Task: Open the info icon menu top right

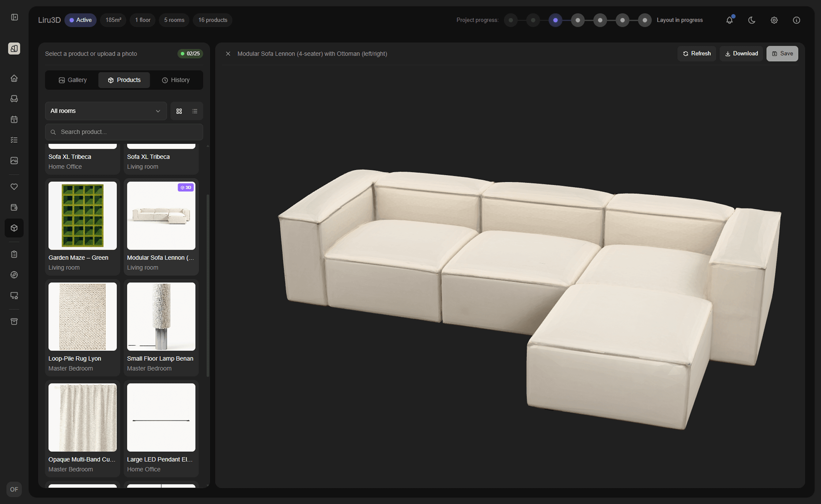Action: tap(796, 20)
